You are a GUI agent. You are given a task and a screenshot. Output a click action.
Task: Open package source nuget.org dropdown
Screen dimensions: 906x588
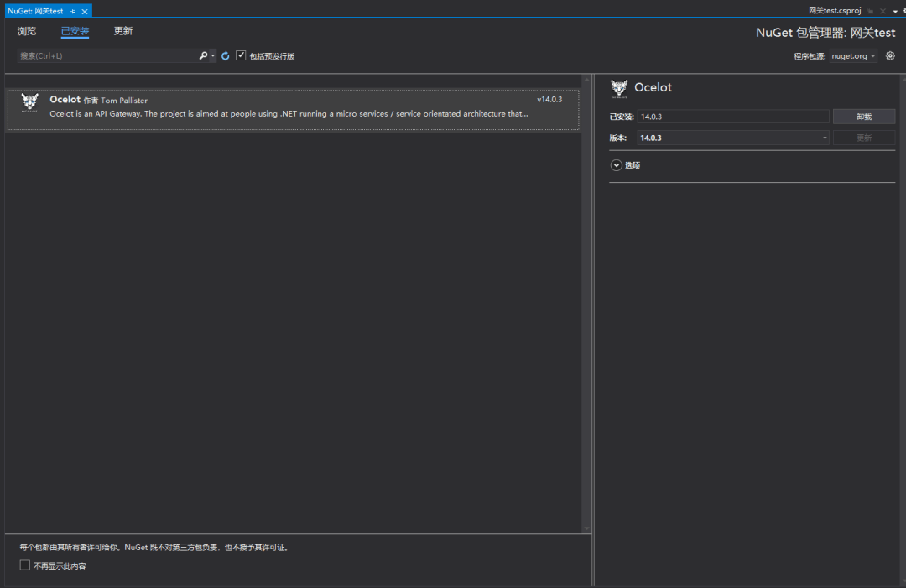pos(853,56)
